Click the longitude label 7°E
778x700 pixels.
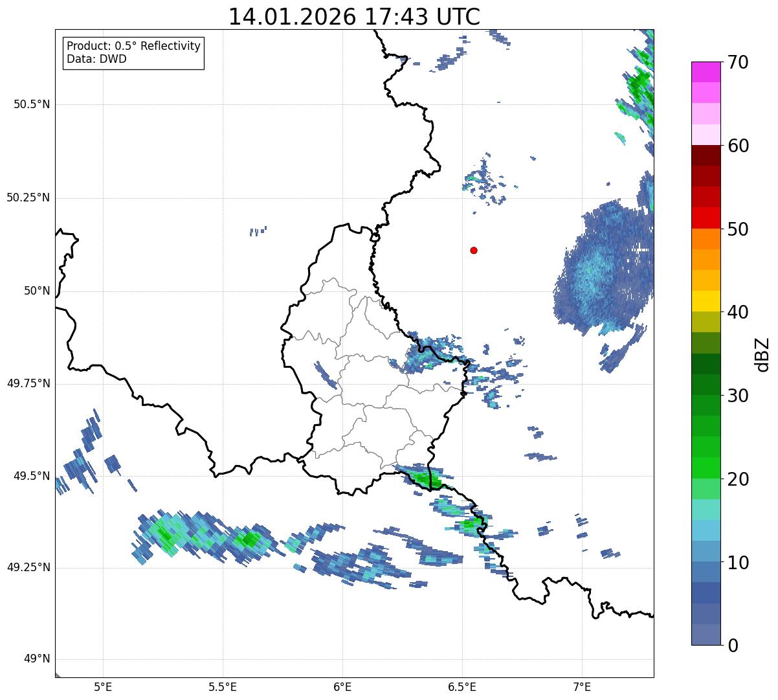pos(582,686)
